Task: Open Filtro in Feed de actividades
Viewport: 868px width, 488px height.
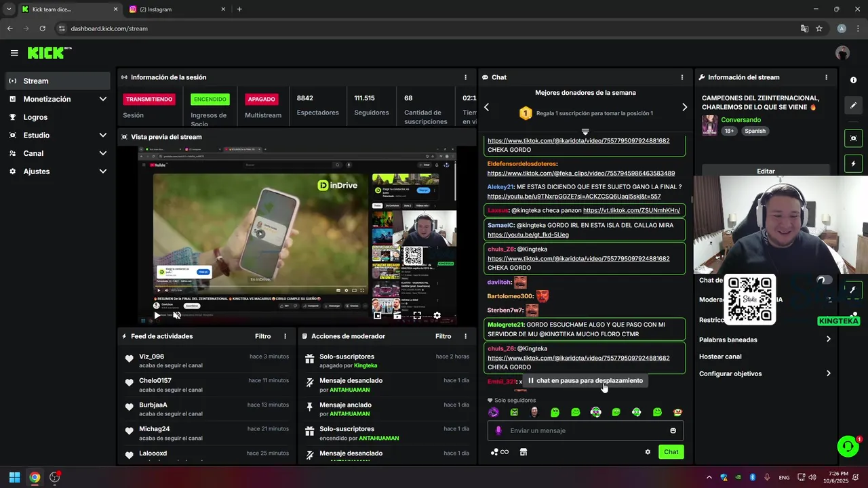Action: coord(263,336)
